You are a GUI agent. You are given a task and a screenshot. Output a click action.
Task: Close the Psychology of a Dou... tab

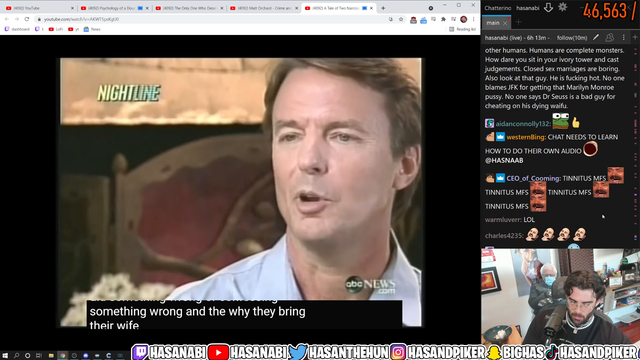point(147,8)
